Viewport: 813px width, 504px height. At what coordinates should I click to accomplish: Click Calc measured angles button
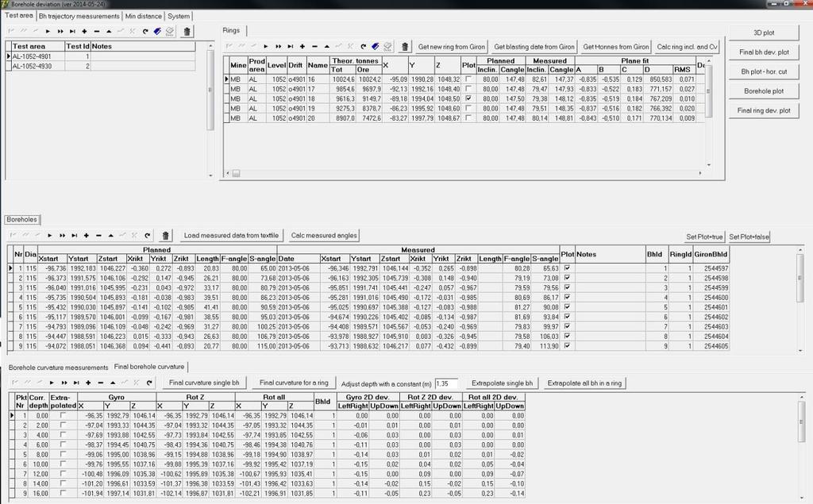point(324,236)
